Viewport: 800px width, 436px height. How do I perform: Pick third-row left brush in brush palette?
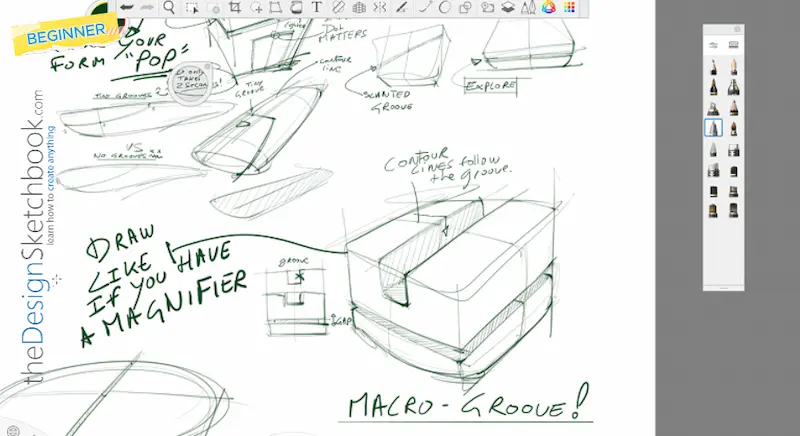pyautogui.click(x=713, y=108)
